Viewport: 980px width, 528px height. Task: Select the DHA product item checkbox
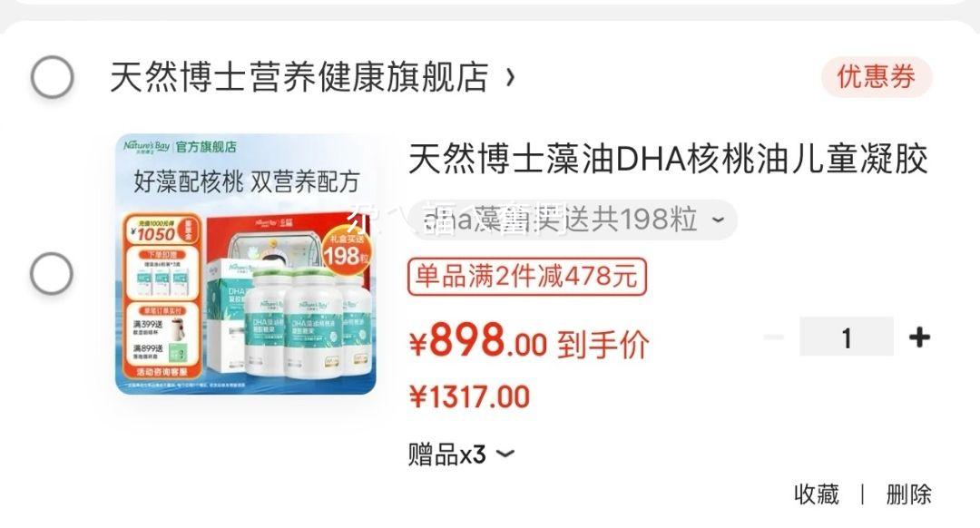pyautogui.click(x=52, y=274)
